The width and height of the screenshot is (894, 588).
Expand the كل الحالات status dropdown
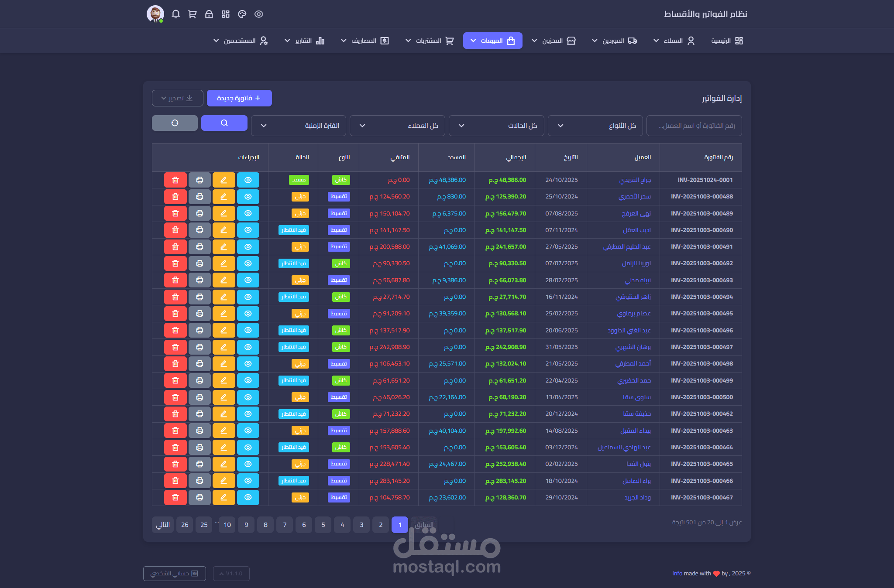pyautogui.click(x=496, y=126)
